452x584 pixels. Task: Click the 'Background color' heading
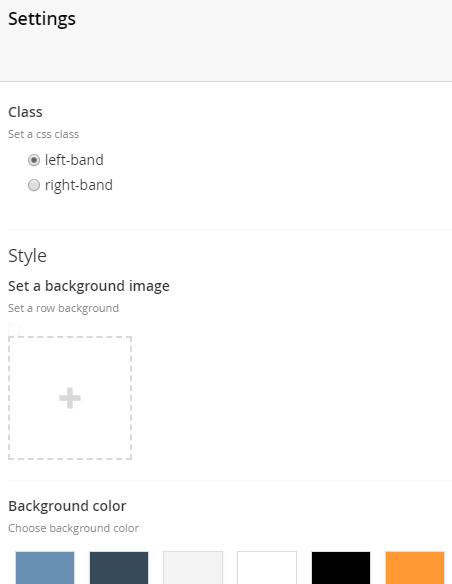click(67, 506)
